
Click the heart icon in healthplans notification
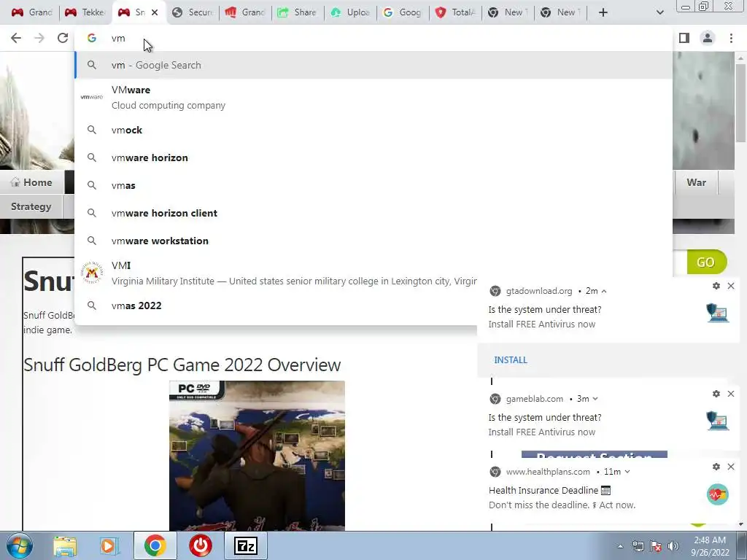coord(718,495)
